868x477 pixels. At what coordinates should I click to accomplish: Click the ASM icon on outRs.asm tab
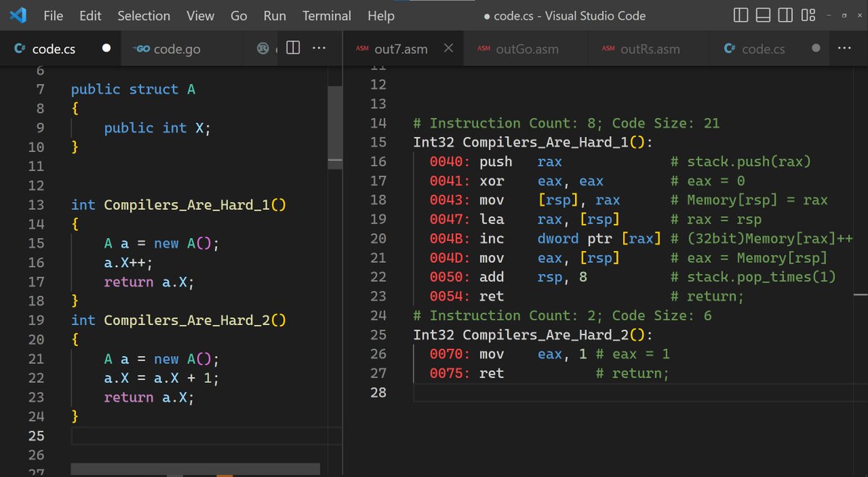point(608,48)
